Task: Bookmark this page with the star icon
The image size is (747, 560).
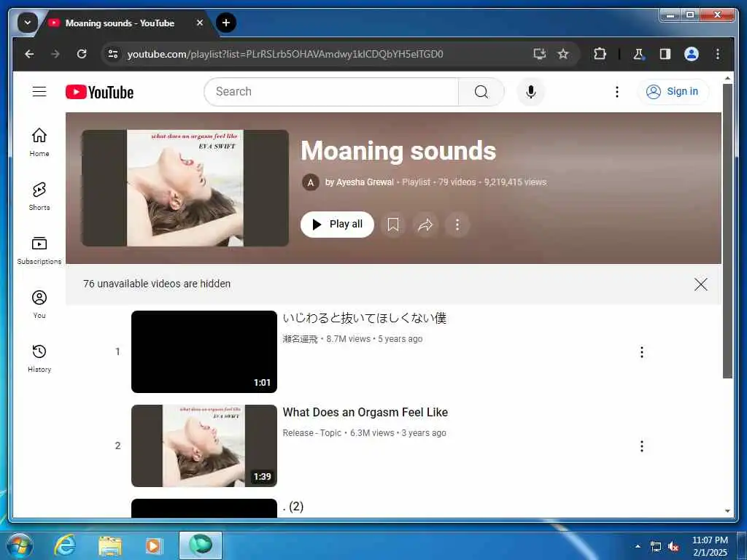Action: (x=563, y=54)
